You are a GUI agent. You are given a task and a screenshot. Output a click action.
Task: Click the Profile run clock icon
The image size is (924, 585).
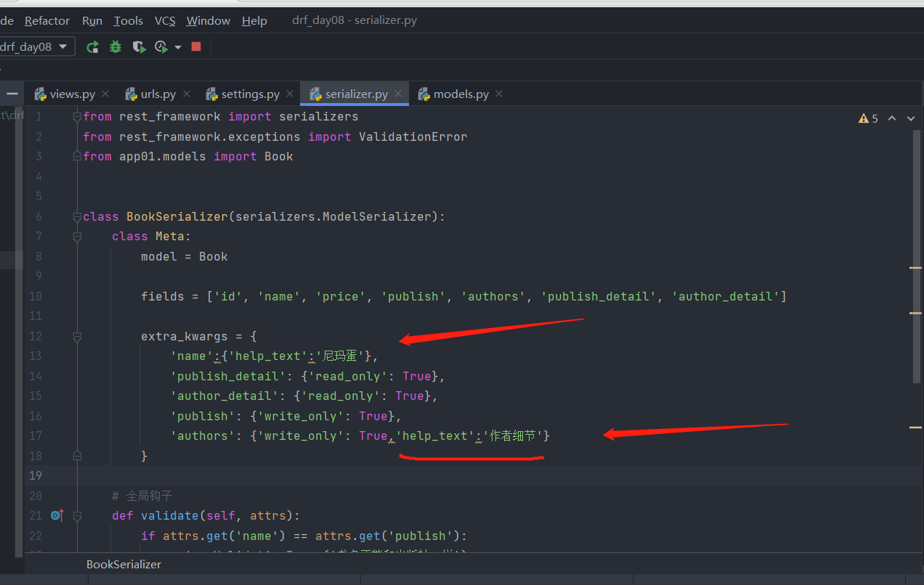tap(161, 47)
